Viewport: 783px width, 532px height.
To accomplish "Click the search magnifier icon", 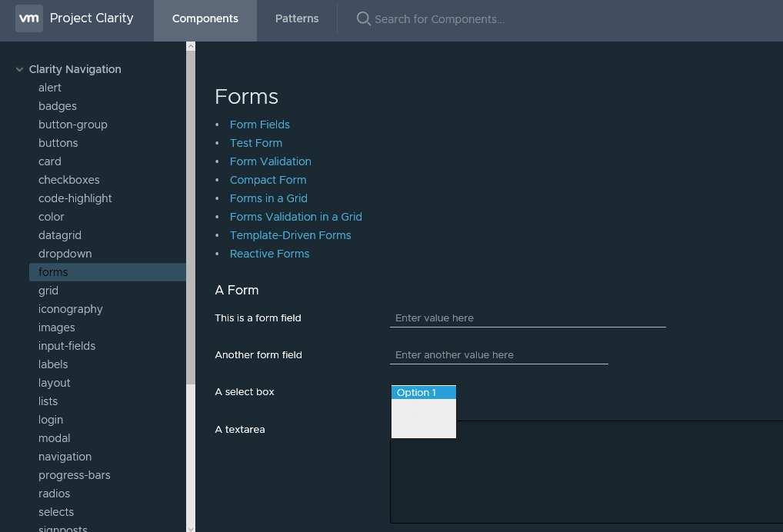I will click(363, 18).
